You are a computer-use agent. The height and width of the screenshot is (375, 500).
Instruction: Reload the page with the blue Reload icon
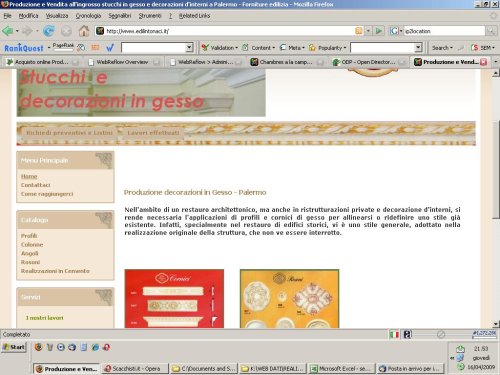[49, 31]
